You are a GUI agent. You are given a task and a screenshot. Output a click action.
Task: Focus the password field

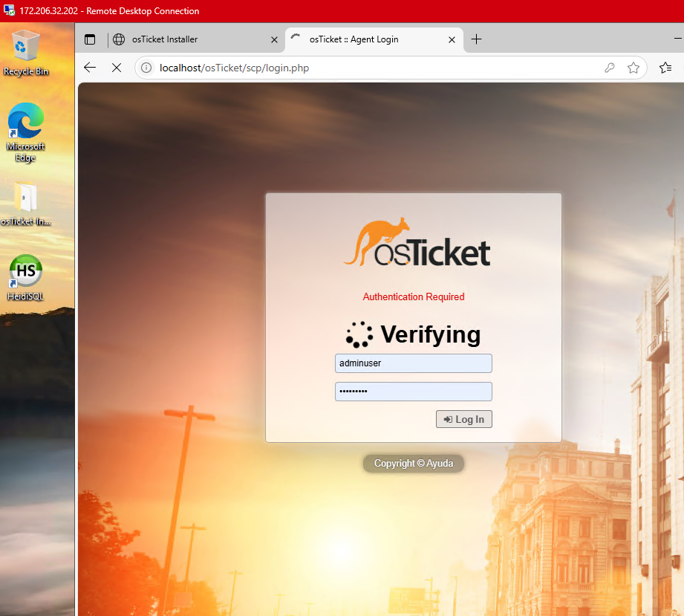tap(413, 392)
